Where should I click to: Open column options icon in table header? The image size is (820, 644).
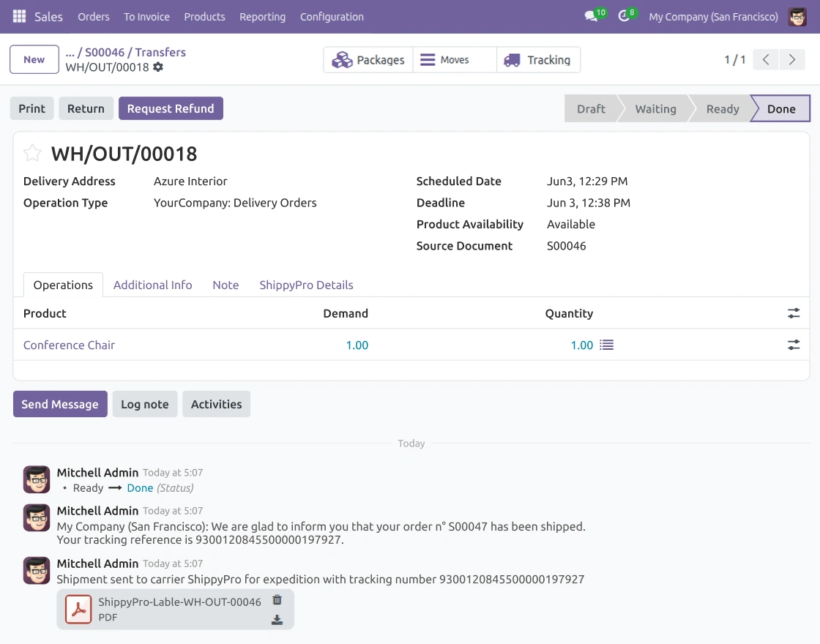coord(794,313)
